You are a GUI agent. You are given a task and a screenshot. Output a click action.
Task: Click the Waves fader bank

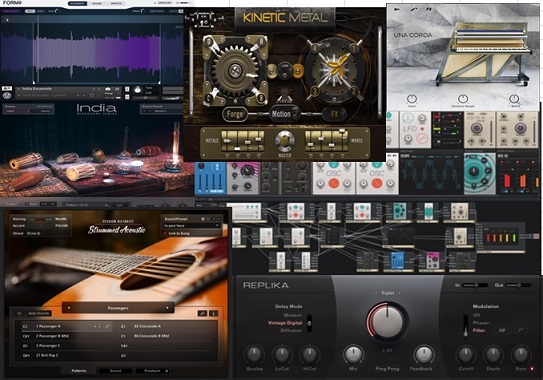point(326,140)
